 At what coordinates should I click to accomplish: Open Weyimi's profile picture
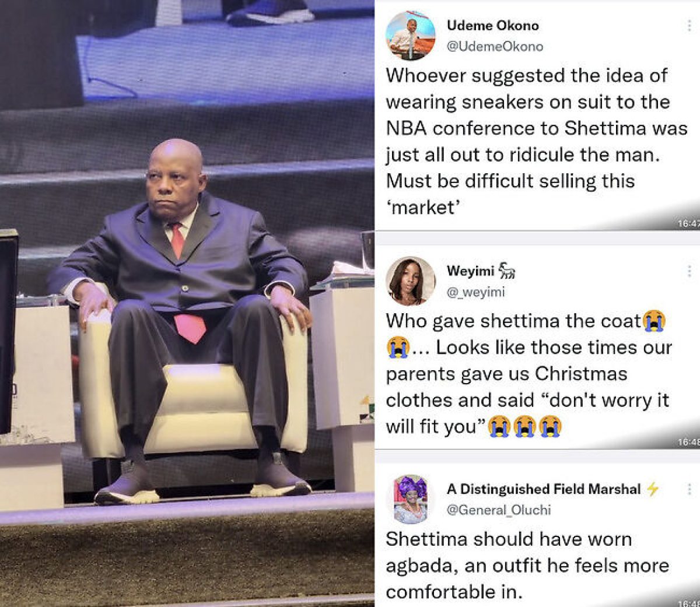411,281
